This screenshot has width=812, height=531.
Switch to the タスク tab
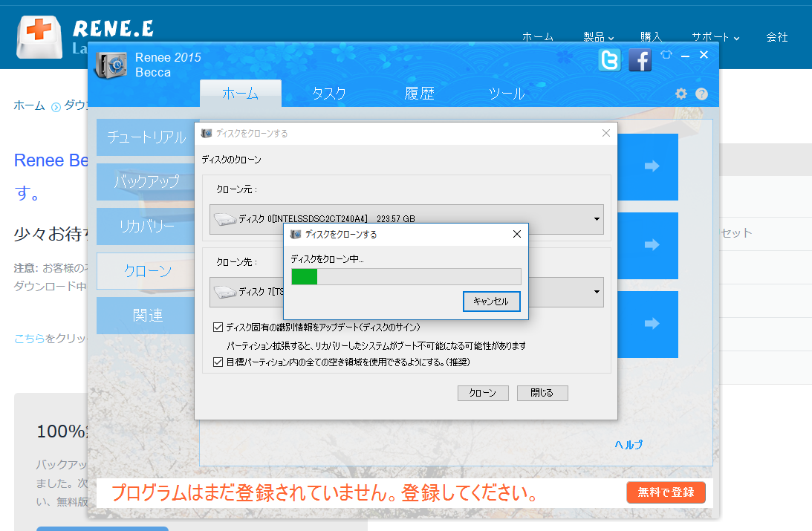pos(329,93)
